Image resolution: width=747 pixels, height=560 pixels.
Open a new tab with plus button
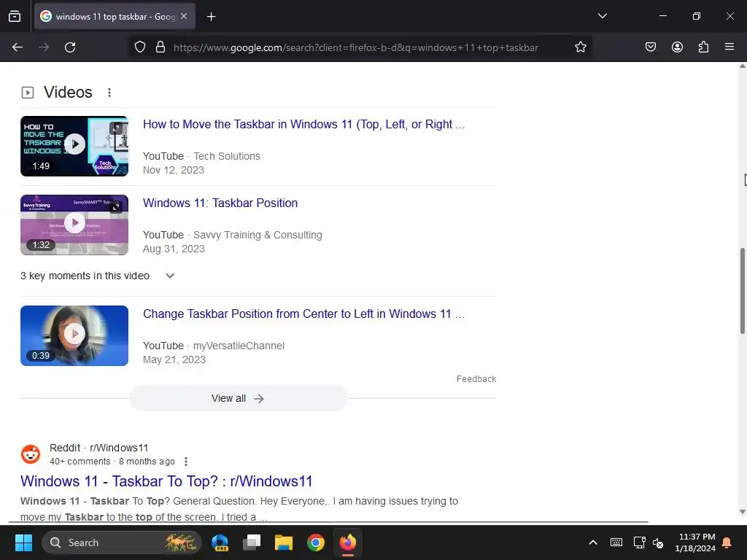pyautogui.click(x=211, y=17)
